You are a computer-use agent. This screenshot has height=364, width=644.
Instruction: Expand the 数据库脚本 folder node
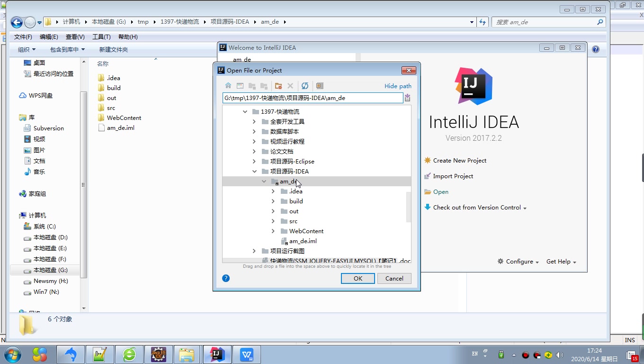pos(254,132)
